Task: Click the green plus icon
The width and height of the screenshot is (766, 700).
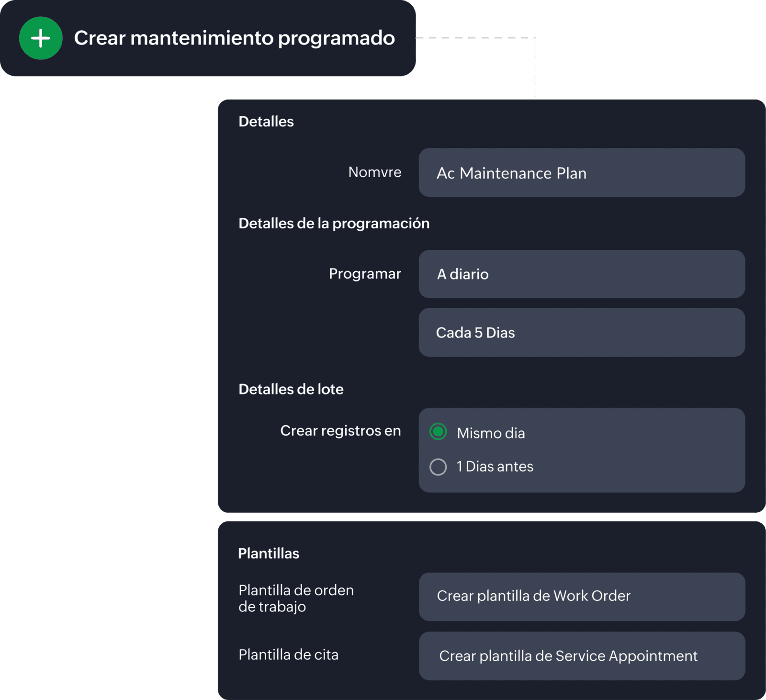Action: (x=41, y=38)
